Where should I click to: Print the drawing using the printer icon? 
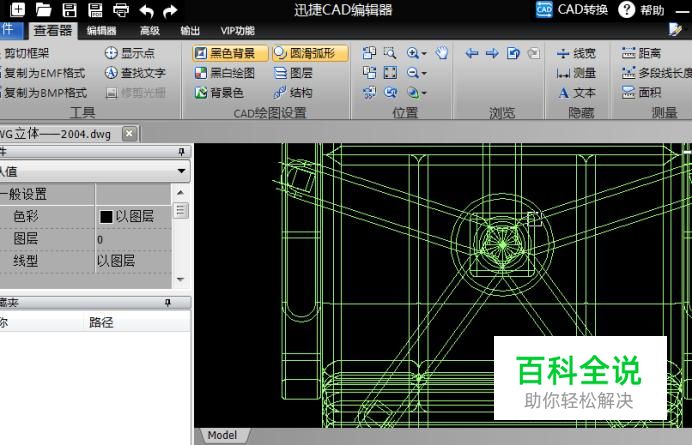[x=121, y=9]
